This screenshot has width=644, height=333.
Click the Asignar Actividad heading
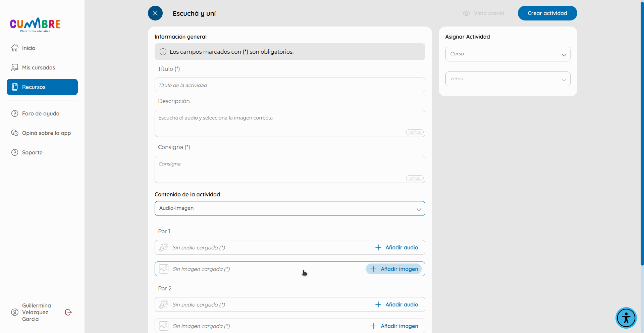[468, 37]
